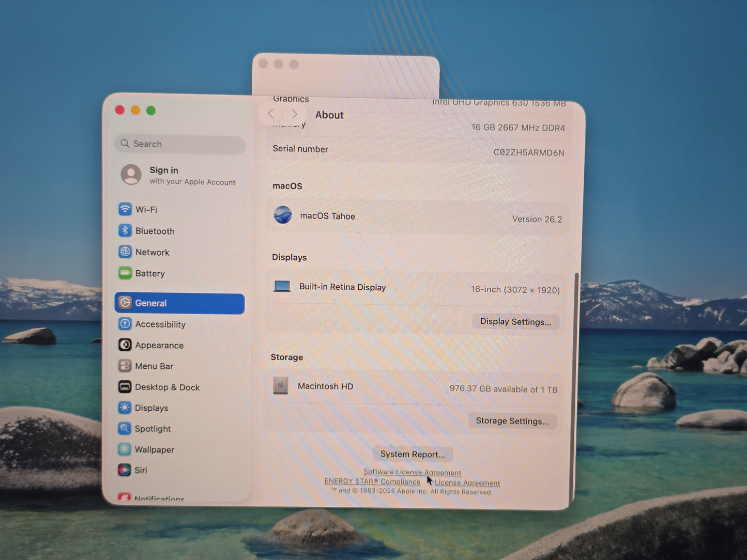Screen dimensions: 747x560
Task: Select the green Battery icon
Action: tap(125, 273)
